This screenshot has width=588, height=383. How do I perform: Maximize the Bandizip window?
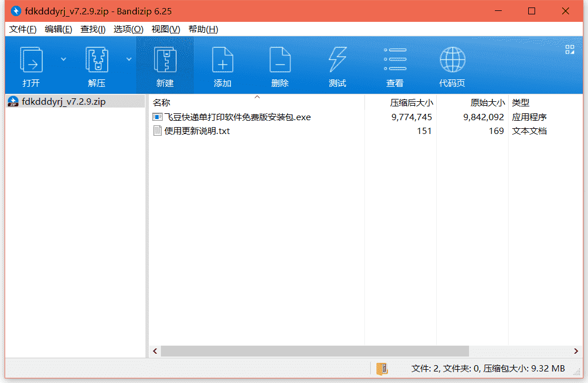pos(531,11)
